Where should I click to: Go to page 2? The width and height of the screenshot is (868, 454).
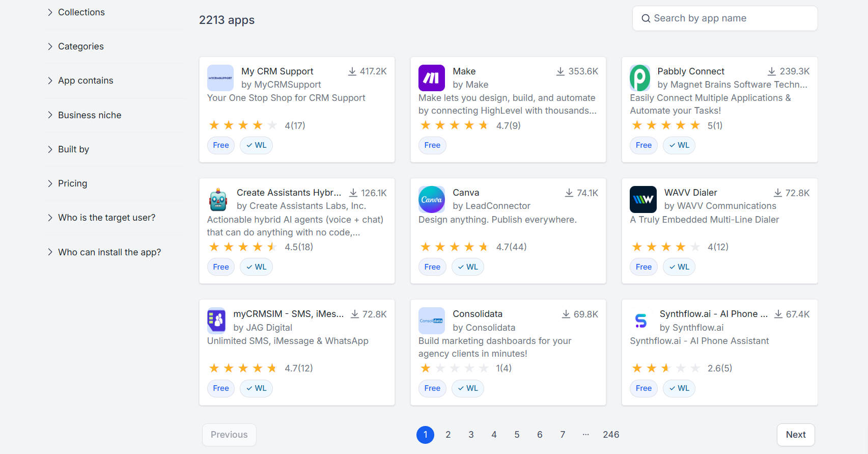click(x=448, y=435)
